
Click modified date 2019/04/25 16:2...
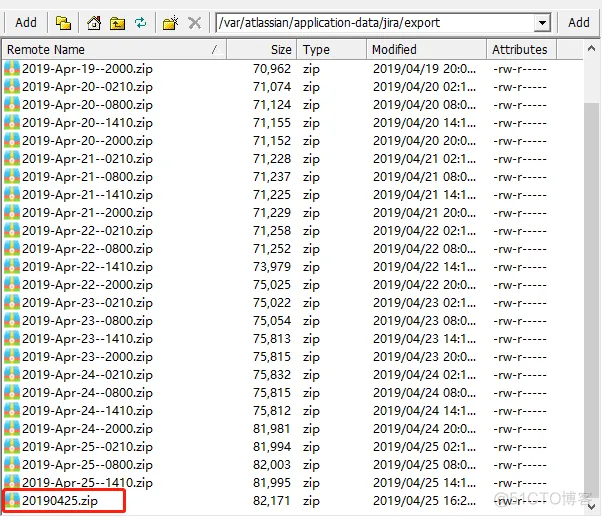point(424,501)
